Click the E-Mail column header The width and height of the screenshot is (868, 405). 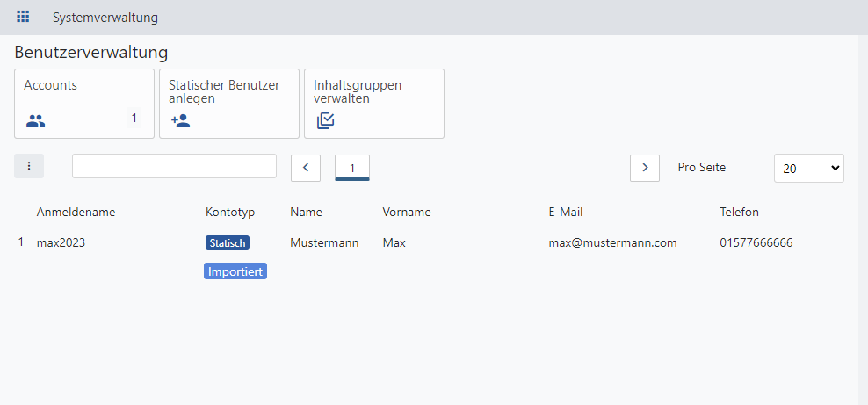566,212
